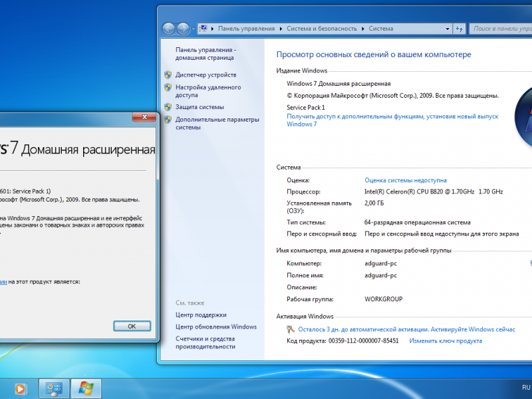Image resolution: width=532 pixels, height=399 pixels.
Task: Open Защита системы link
Action: point(199,107)
